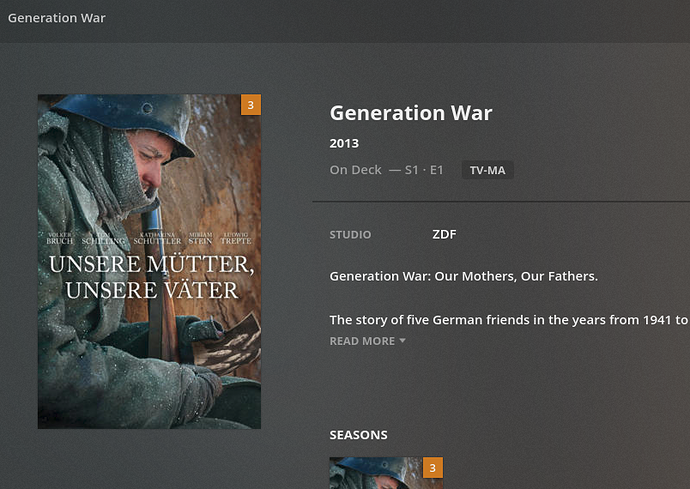Click the 'story of five German friends' summary

508,320
